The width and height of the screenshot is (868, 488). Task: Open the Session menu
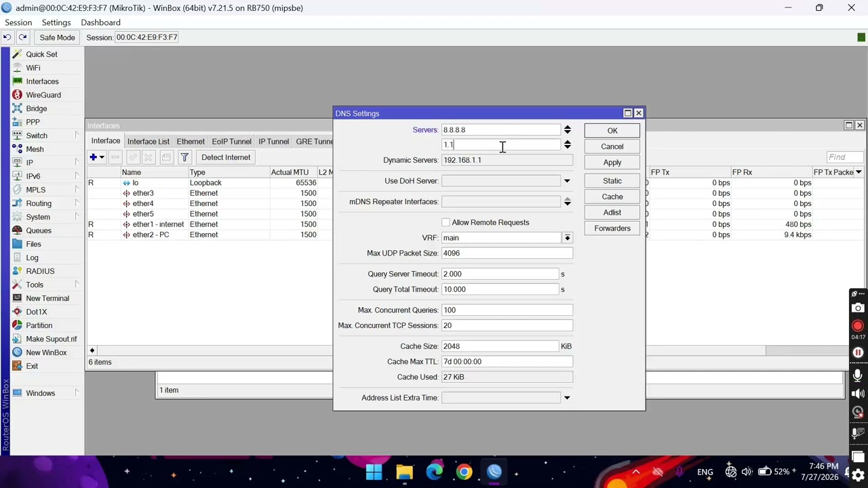pyautogui.click(x=18, y=22)
